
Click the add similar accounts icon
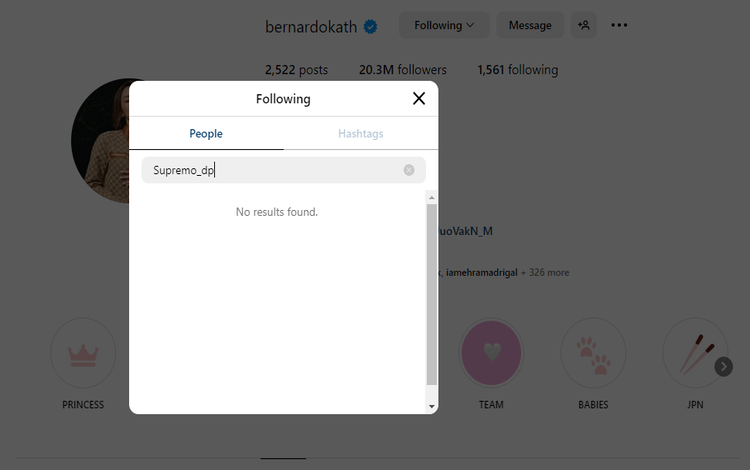point(583,26)
